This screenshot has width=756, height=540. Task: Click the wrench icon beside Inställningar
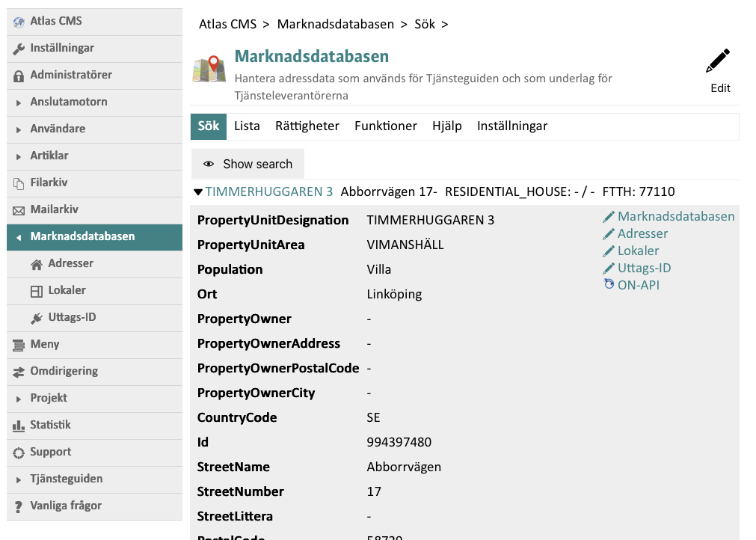19,49
